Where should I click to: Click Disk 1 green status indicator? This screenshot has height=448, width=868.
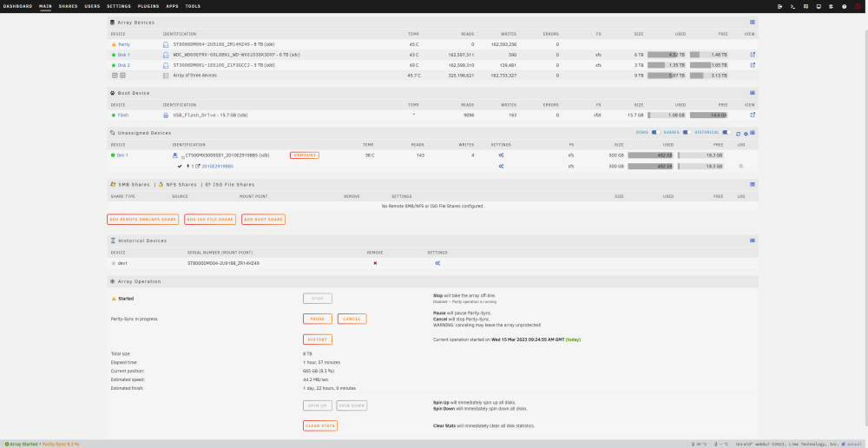click(114, 55)
